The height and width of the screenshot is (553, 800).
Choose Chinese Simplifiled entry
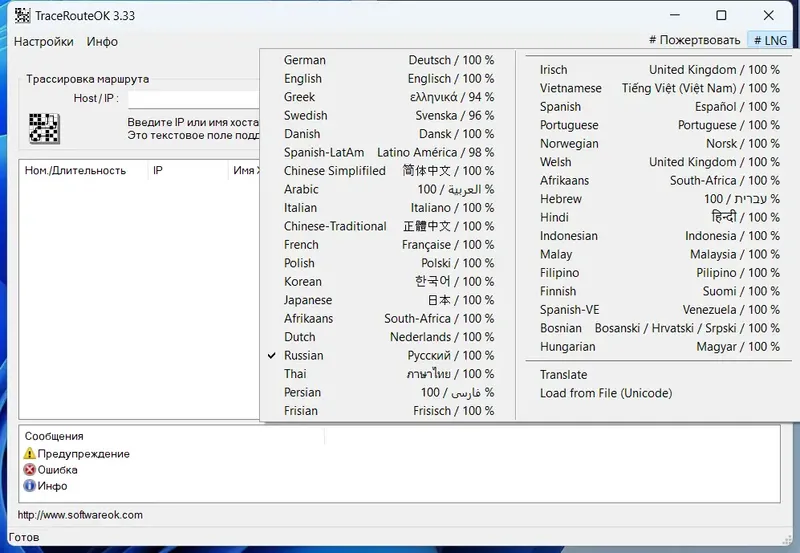388,171
